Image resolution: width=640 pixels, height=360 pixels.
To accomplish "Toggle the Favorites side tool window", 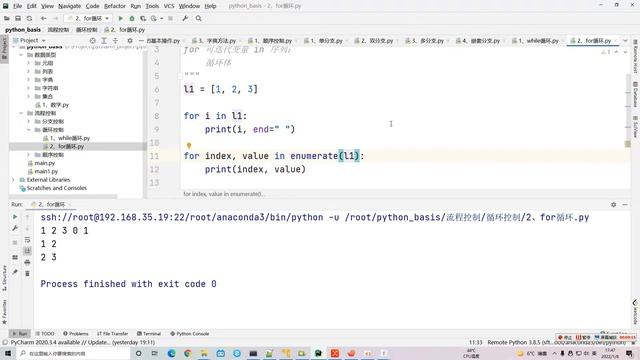I will [4, 312].
